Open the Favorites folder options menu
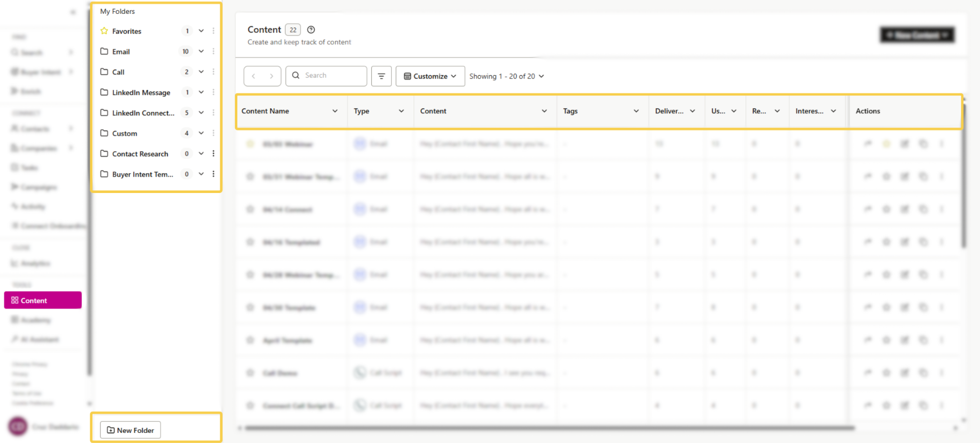 213,31
